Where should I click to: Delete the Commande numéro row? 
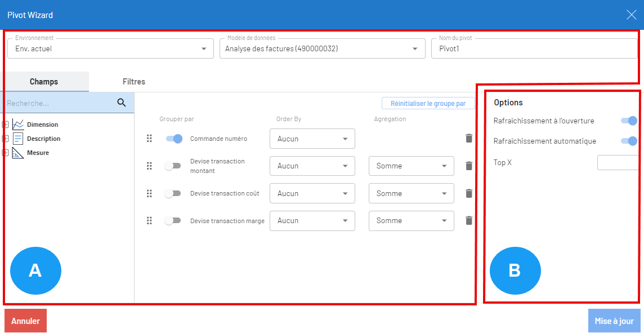click(x=468, y=139)
